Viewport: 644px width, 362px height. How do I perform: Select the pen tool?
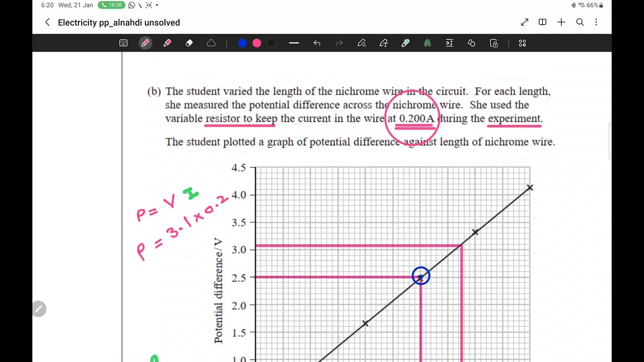click(x=145, y=43)
